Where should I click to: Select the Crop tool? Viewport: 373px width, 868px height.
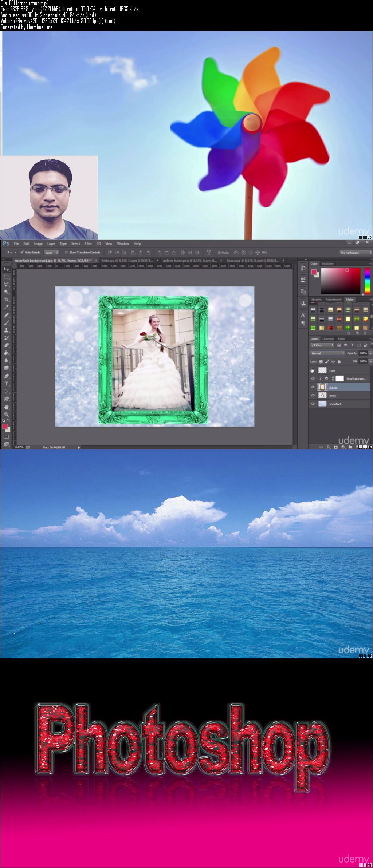click(6, 300)
